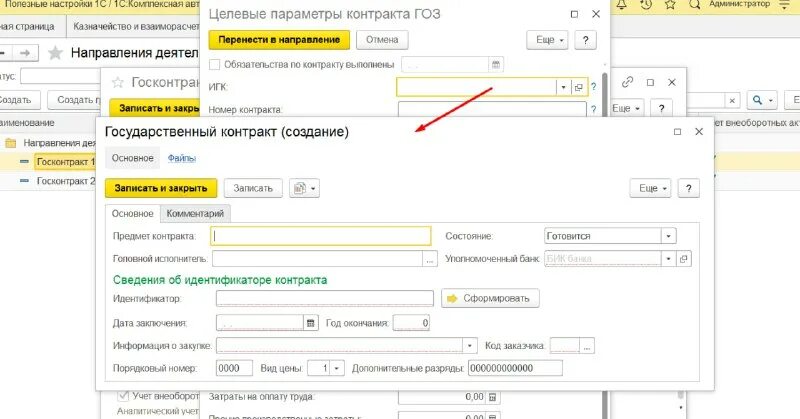
Task: Open the calendar for 'Дата заключения'
Action: click(x=311, y=323)
